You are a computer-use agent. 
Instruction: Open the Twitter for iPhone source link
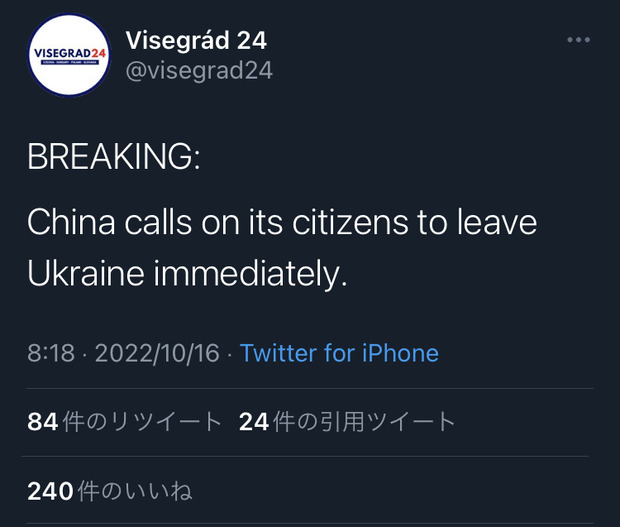point(339,353)
